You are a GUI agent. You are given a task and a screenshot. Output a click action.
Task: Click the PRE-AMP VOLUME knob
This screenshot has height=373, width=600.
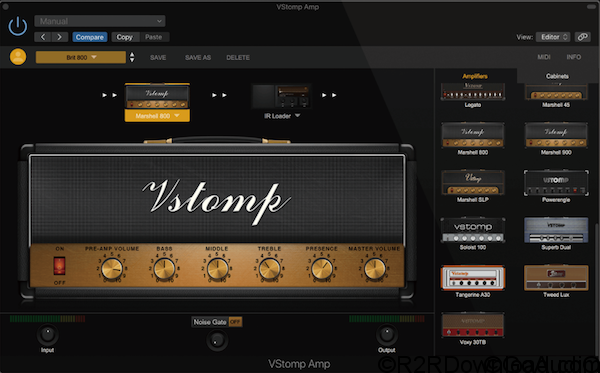coord(112,269)
